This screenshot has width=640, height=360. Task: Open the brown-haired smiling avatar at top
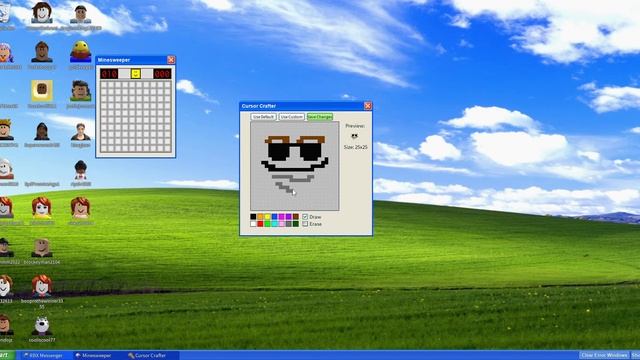[x=42, y=12]
